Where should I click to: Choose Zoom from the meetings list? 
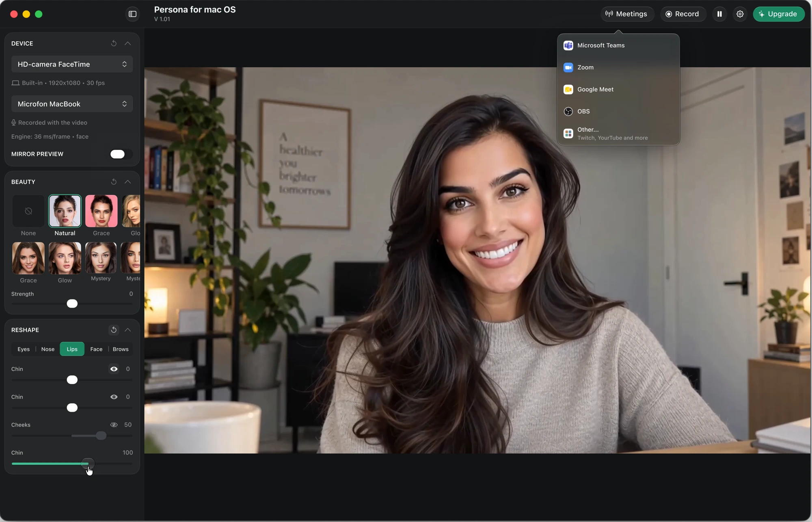[x=618, y=67]
